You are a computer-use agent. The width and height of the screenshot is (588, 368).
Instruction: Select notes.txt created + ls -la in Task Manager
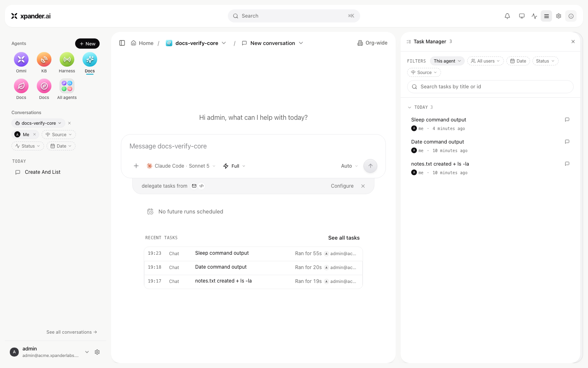[x=440, y=164]
